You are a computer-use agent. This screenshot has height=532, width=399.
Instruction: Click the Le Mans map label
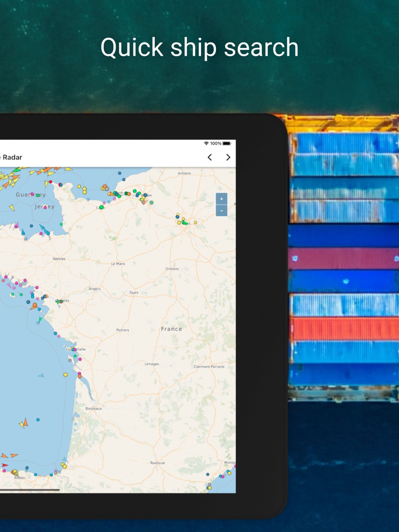click(118, 264)
